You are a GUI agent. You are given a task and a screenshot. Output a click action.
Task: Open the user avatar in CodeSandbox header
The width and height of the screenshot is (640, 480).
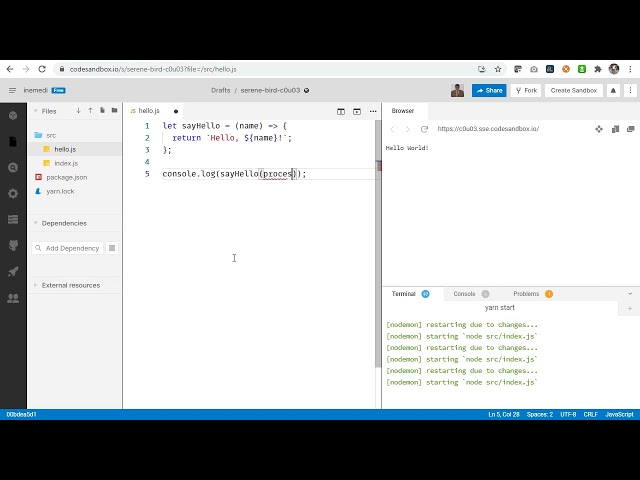coord(457,91)
